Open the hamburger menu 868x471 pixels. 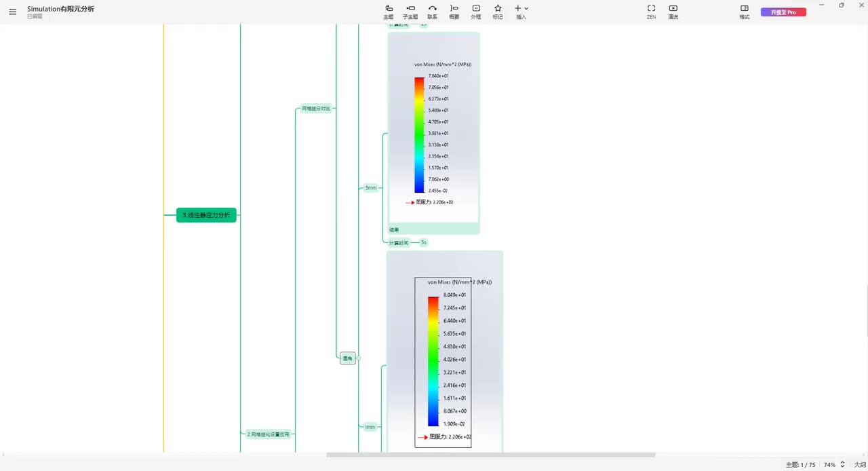pos(12,12)
